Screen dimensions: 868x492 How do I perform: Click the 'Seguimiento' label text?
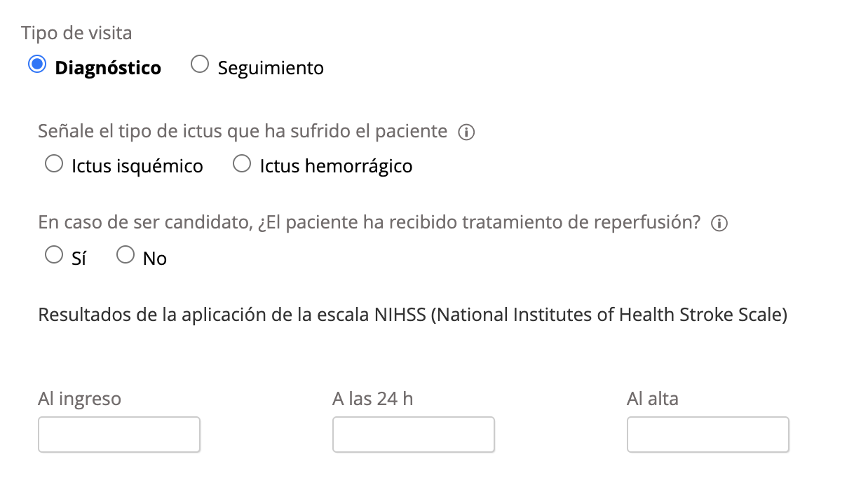271,69
